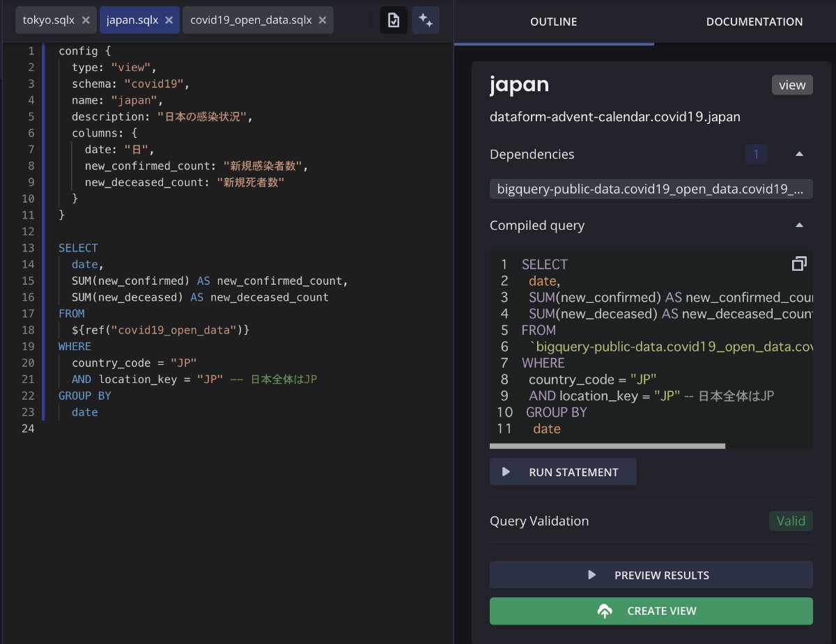Click the Query Validation label

click(539, 521)
